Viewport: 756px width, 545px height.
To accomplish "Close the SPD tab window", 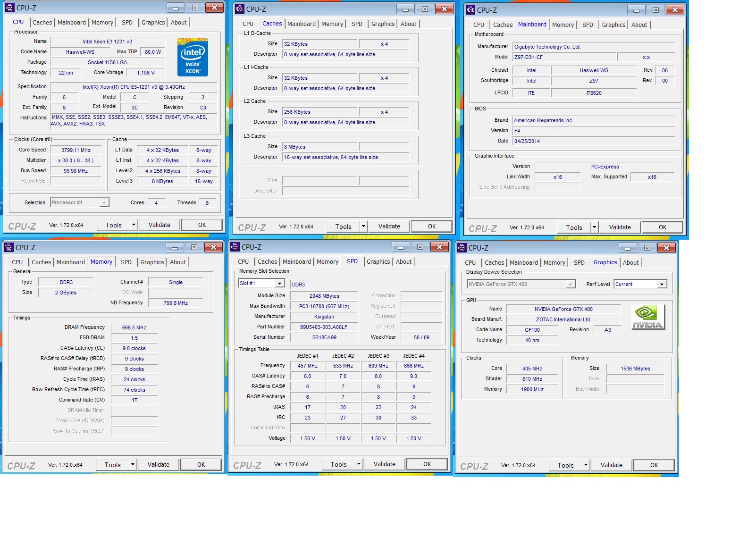I will [x=439, y=247].
